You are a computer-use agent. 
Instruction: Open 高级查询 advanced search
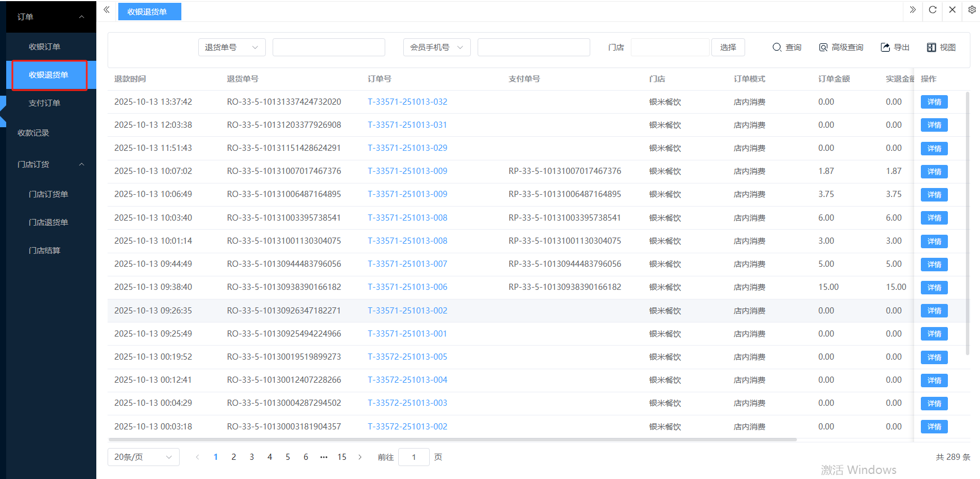coord(841,47)
